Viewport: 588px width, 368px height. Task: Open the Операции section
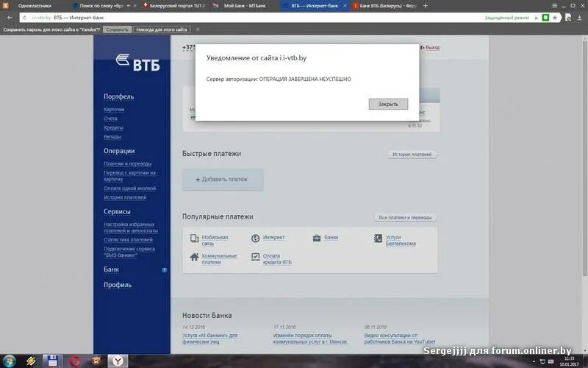tap(119, 151)
